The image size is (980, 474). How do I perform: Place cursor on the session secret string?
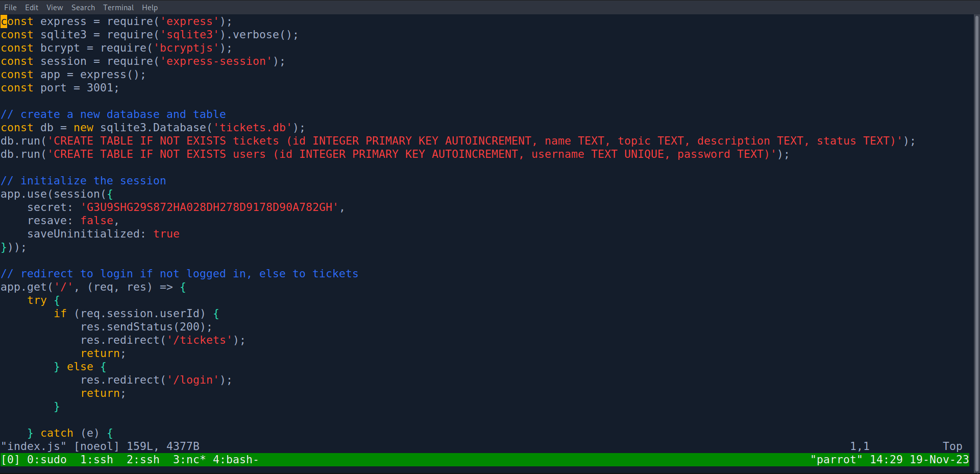[x=209, y=207]
